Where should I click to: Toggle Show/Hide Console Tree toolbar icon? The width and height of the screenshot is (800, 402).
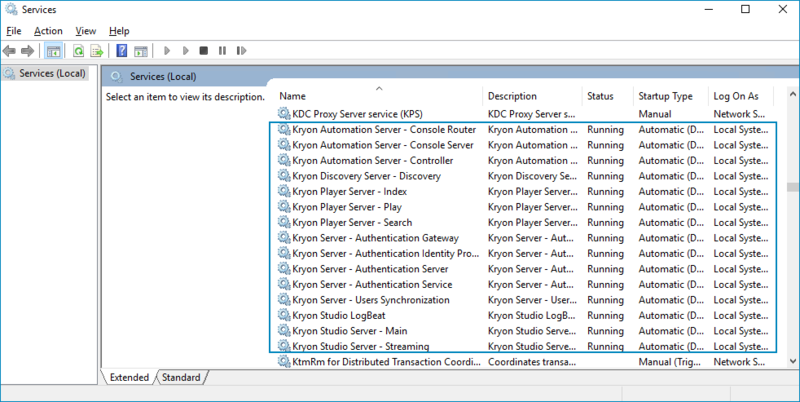pyautogui.click(x=53, y=51)
